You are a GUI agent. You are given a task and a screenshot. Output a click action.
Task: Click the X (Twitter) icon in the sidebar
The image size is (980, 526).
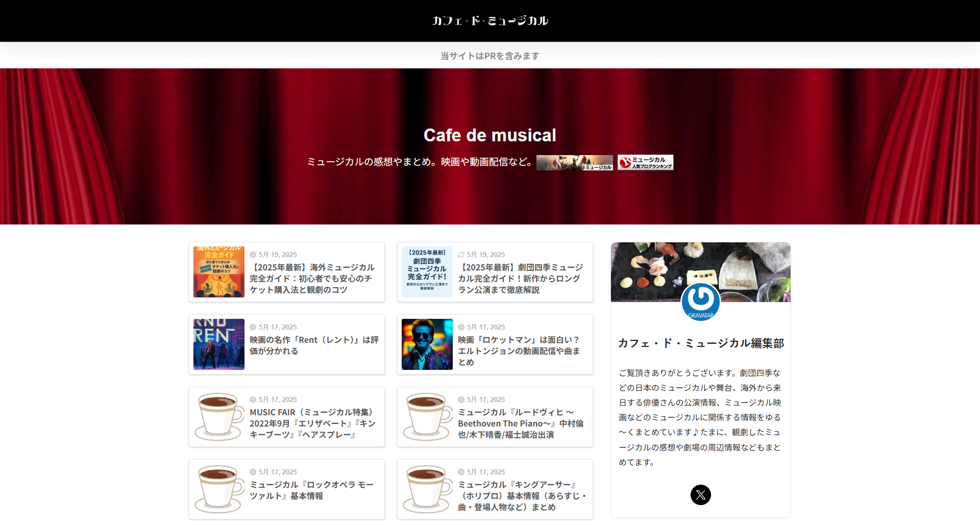(x=700, y=495)
